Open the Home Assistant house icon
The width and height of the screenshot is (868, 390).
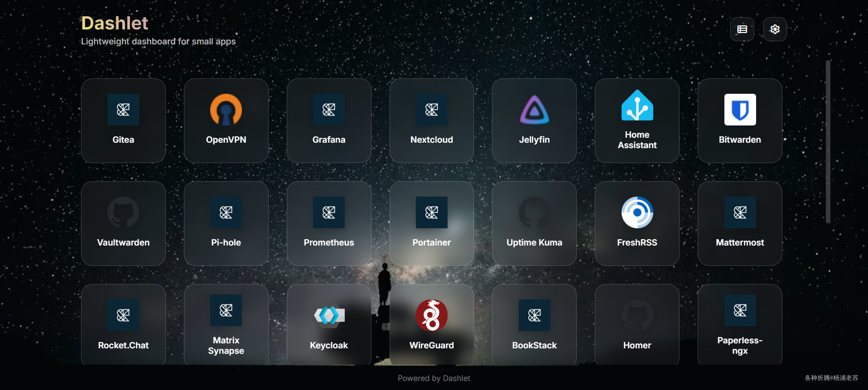(x=637, y=105)
